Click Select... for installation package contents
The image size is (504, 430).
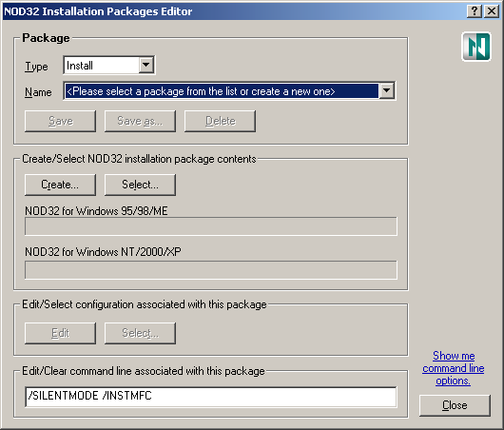coord(140,185)
